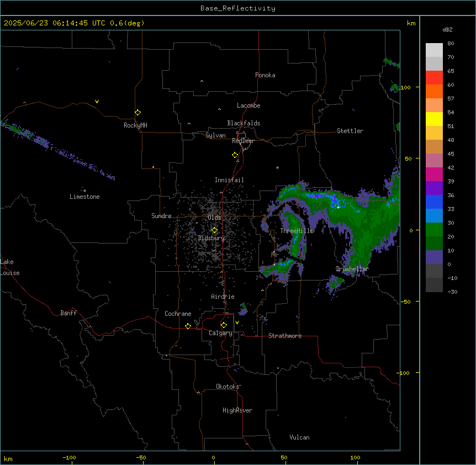Image resolution: width=476 pixels, height=465 pixels.
Task: Click the 45 value in the dBZ legend
Action: [451, 154]
